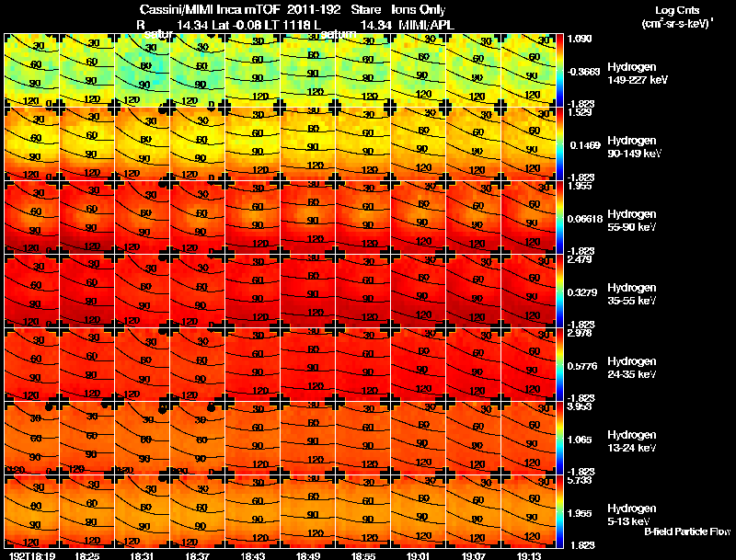This screenshot has width=736, height=560.
Task: Open the Hydrogen 13-24 keV panel at 18:25
Action: pyautogui.click(x=86, y=438)
